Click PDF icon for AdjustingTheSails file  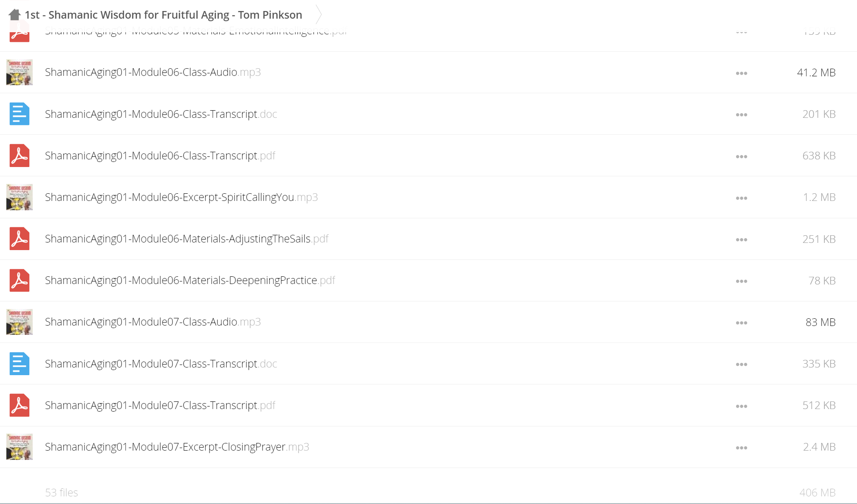(20, 239)
